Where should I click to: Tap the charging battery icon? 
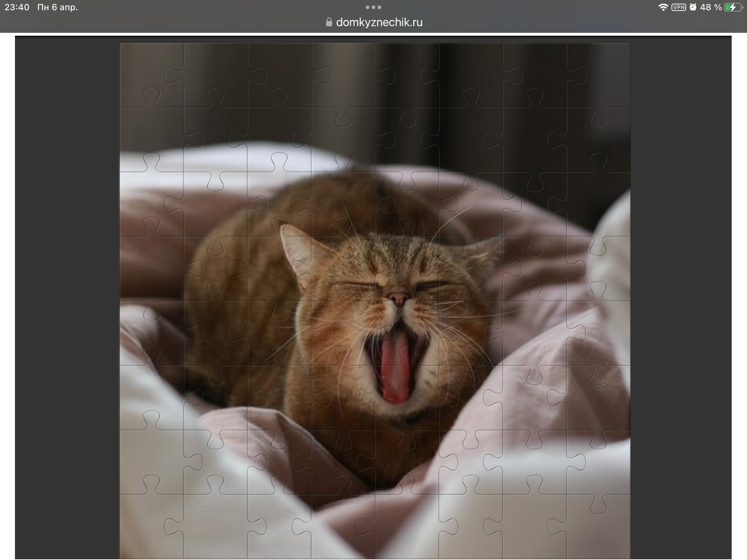pyautogui.click(x=732, y=7)
